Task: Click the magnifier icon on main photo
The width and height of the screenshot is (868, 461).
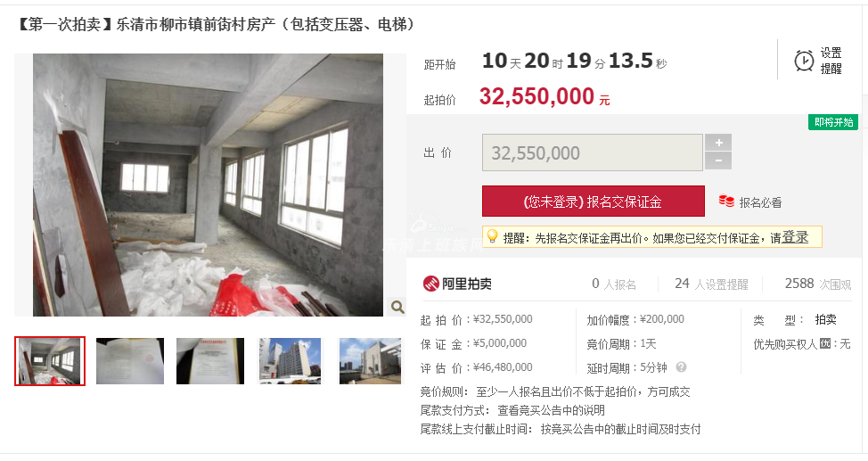Action: [x=397, y=307]
